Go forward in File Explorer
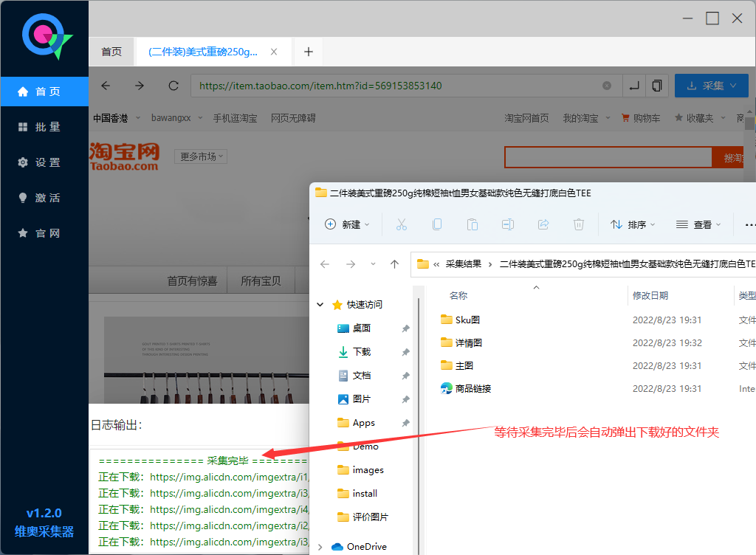The image size is (756, 555). pyautogui.click(x=351, y=264)
